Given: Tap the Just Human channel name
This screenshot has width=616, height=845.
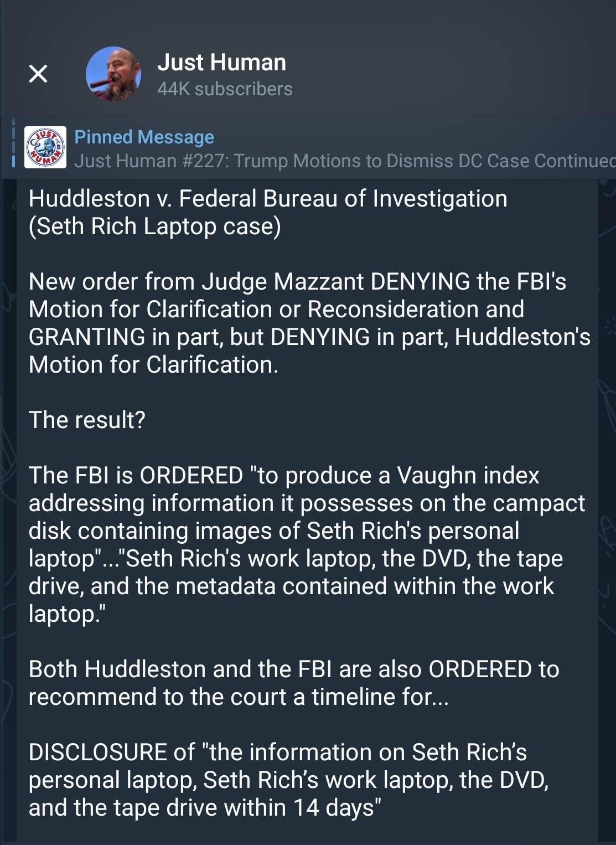Looking at the screenshot, I should coord(221,63).
